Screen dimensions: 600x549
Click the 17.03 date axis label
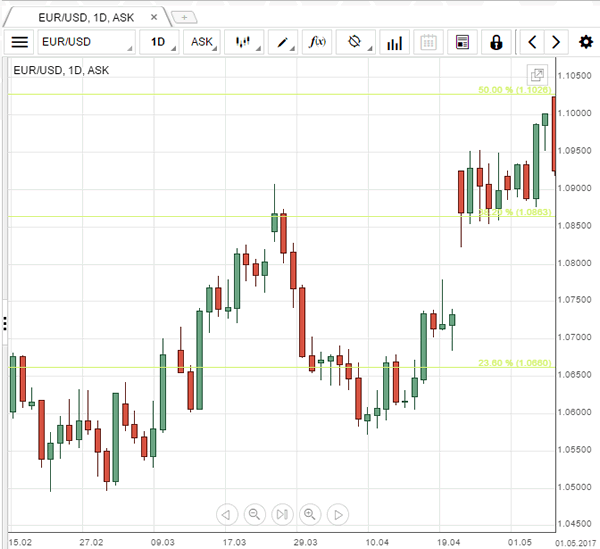(234, 542)
